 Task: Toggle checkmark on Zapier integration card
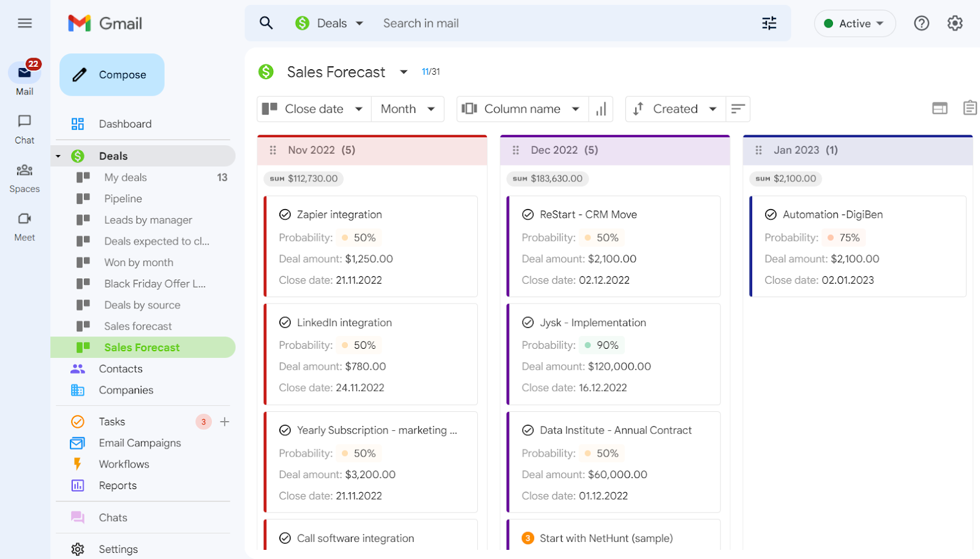coord(285,215)
